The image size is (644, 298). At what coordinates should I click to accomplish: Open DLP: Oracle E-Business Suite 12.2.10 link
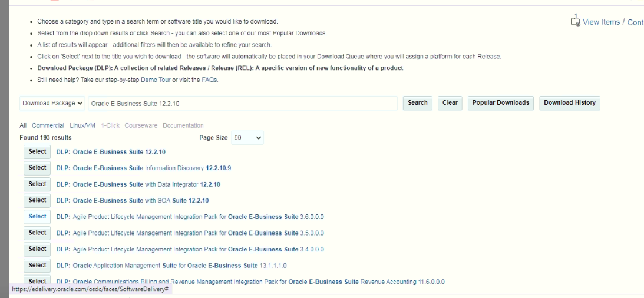coord(111,152)
